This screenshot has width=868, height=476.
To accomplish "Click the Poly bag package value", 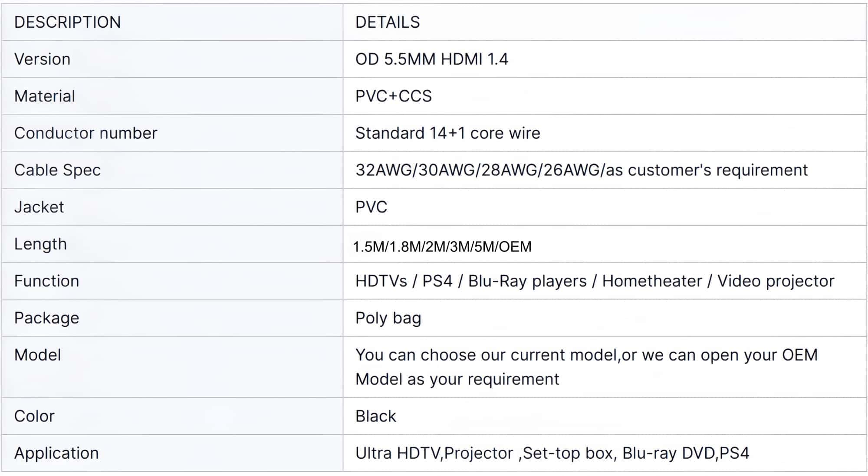I will pos(388,318).
